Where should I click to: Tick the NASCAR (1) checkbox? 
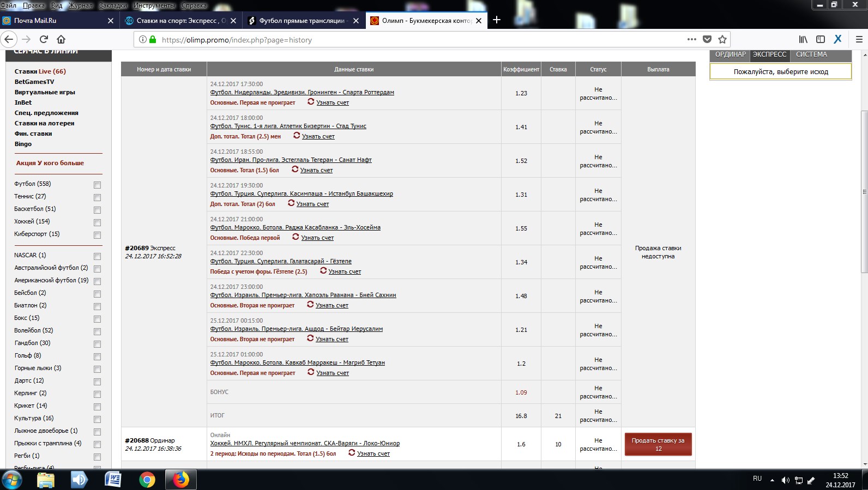point(97,256)
